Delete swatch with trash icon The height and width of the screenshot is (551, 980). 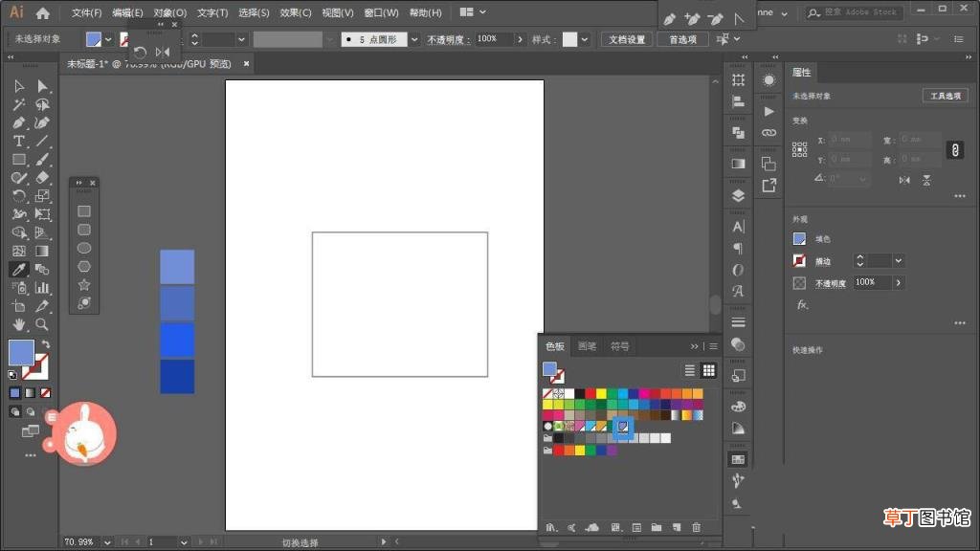coord(697,528)
